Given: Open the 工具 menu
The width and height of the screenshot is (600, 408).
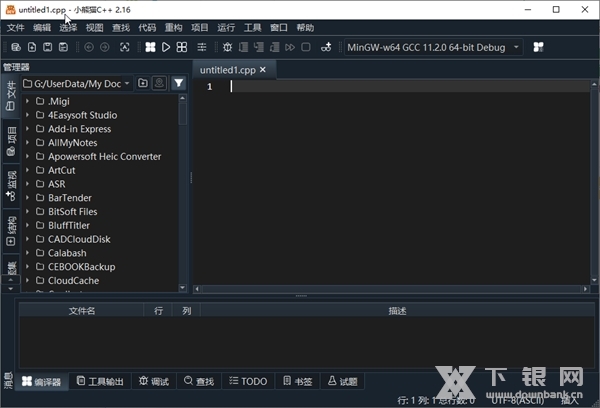Looking at the screenshot, I should click(x=253, y=28).
